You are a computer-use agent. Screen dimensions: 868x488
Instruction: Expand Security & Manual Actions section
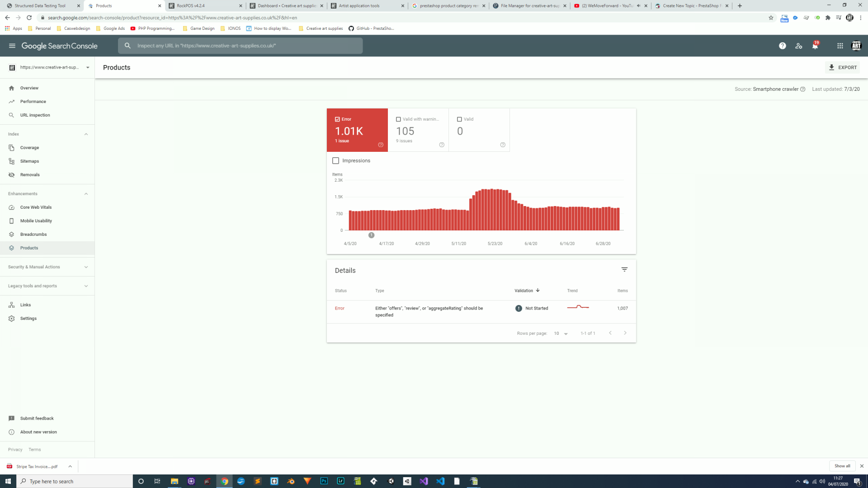pos(47,267)
